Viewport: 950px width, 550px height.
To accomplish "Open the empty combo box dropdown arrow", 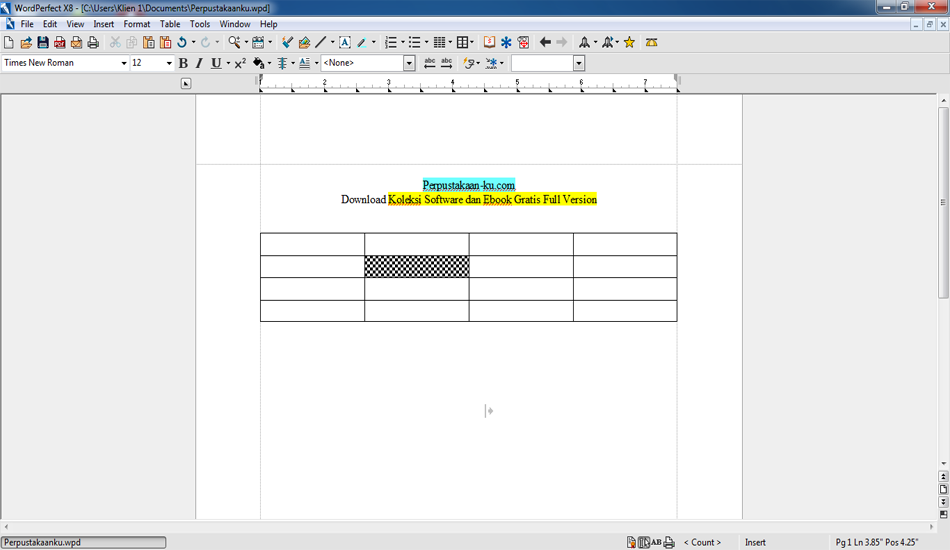I will pos(579,63).
